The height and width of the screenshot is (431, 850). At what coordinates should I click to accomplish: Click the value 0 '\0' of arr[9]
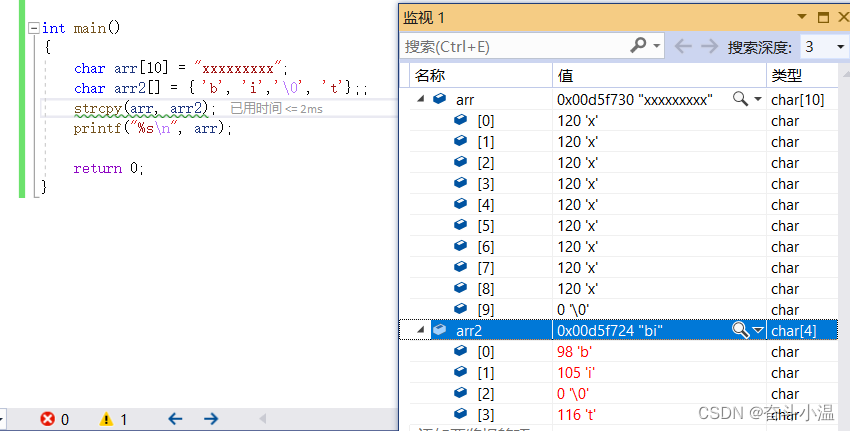(573, 310)
